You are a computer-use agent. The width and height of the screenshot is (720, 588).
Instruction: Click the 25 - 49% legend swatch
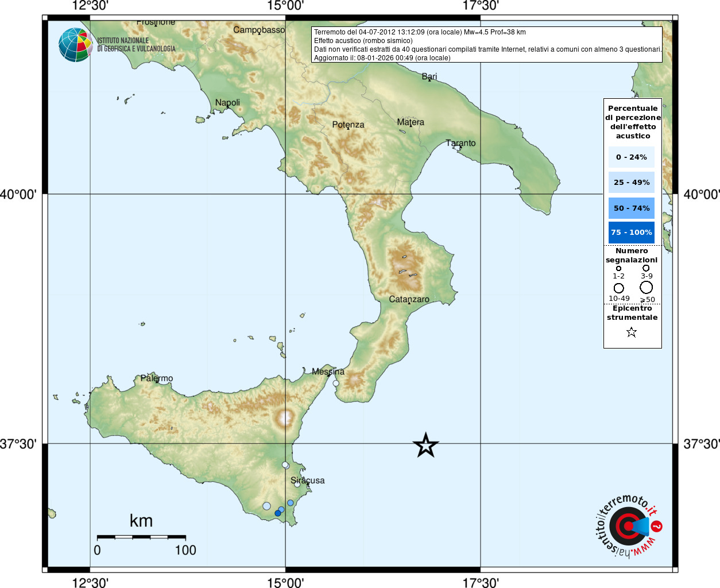click(632, 183)
